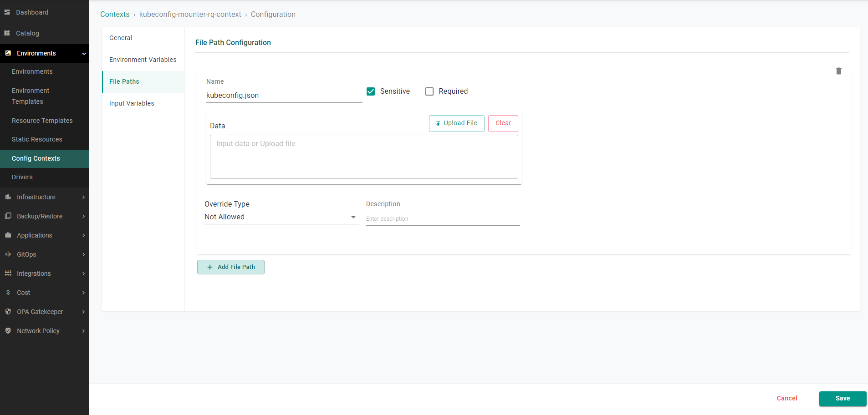Screen dimensions: 868x415
Task: Click the Backup/Restore icon
Action: [x=8, y=216]
